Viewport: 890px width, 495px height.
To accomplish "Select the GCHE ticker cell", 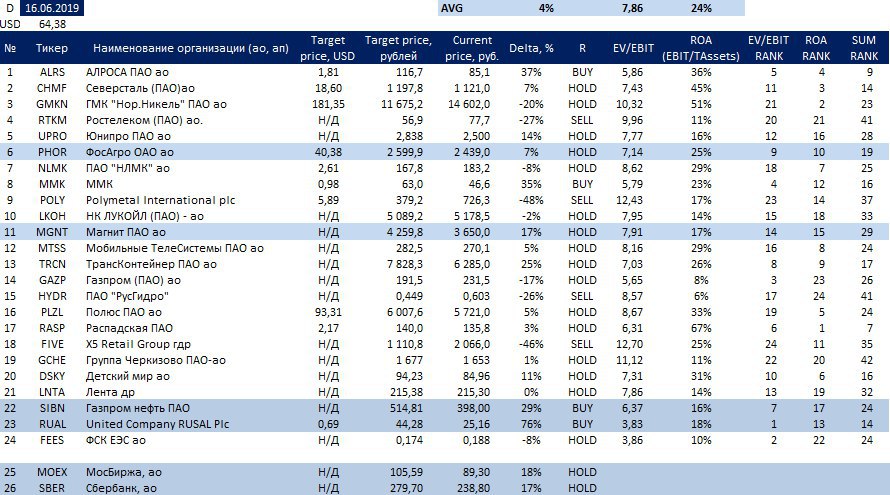I will [x=52, y=360].
